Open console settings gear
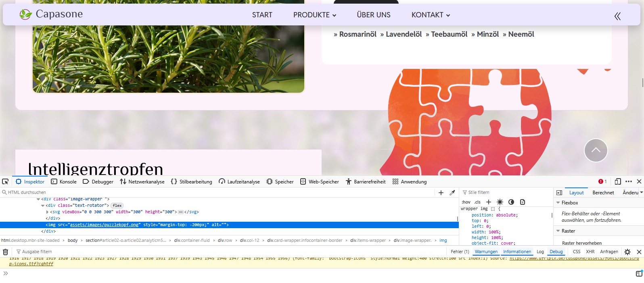Viewport: 644px width, 283px height. 627,252
